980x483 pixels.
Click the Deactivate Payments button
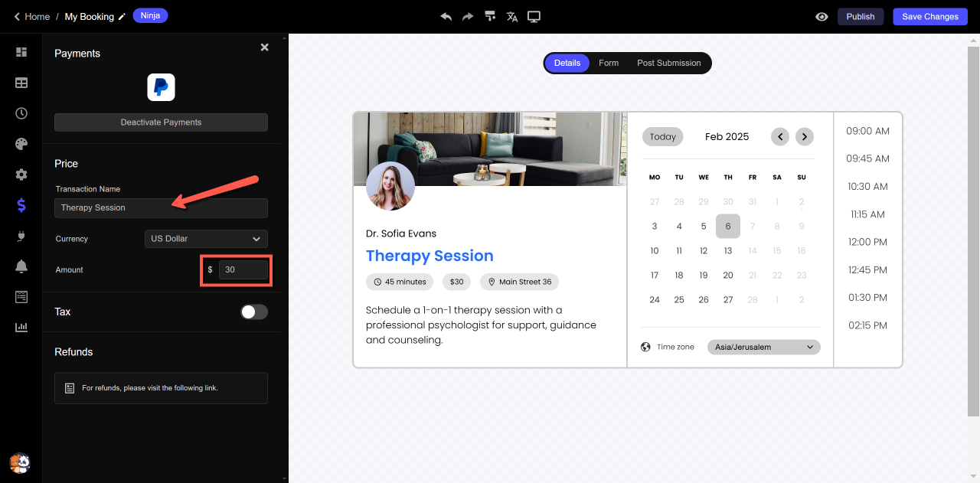161,122
